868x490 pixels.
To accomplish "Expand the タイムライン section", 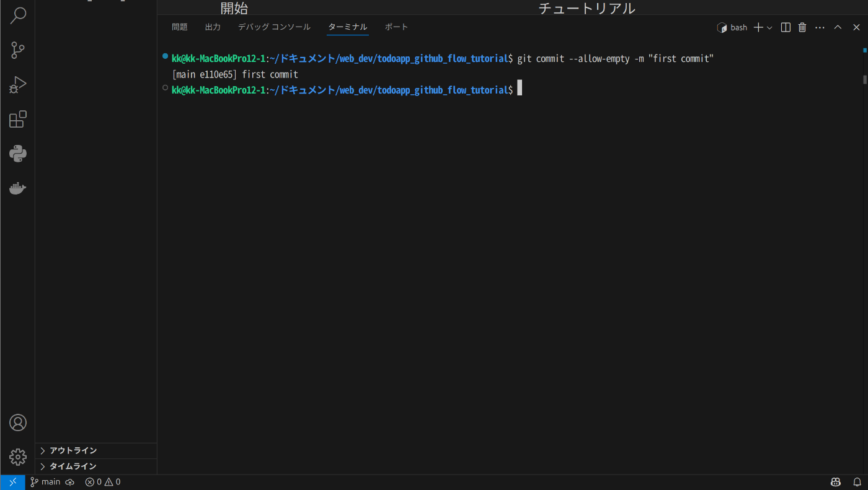I will pos(96,466).
